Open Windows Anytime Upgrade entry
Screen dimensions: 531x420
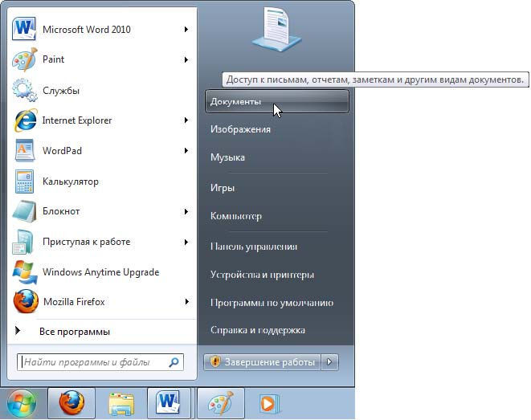(x=100, y=272)
